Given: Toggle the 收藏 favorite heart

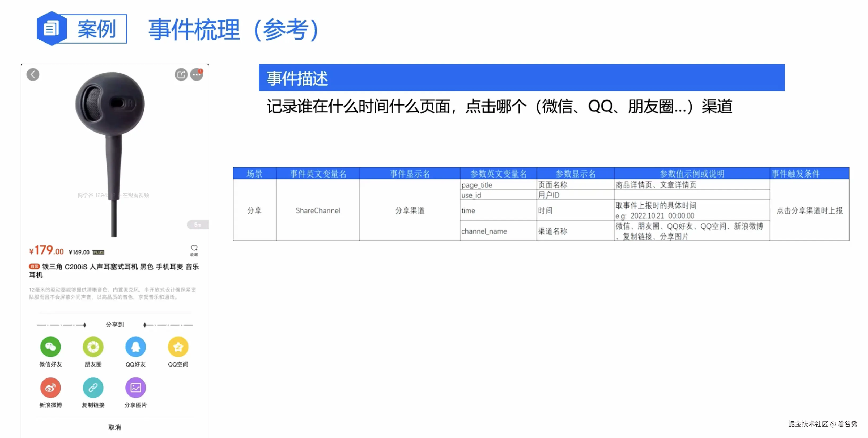Looking at the screenshot, I should 194,247.
